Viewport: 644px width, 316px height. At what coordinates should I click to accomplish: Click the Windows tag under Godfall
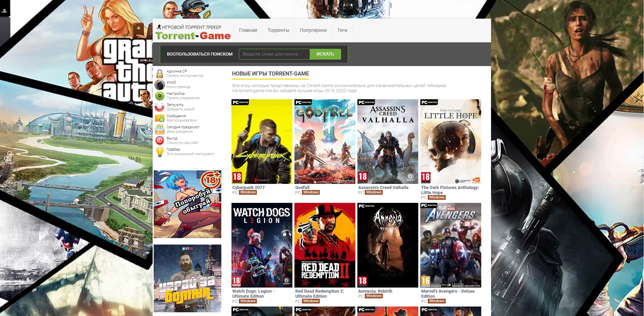(311, 192)
